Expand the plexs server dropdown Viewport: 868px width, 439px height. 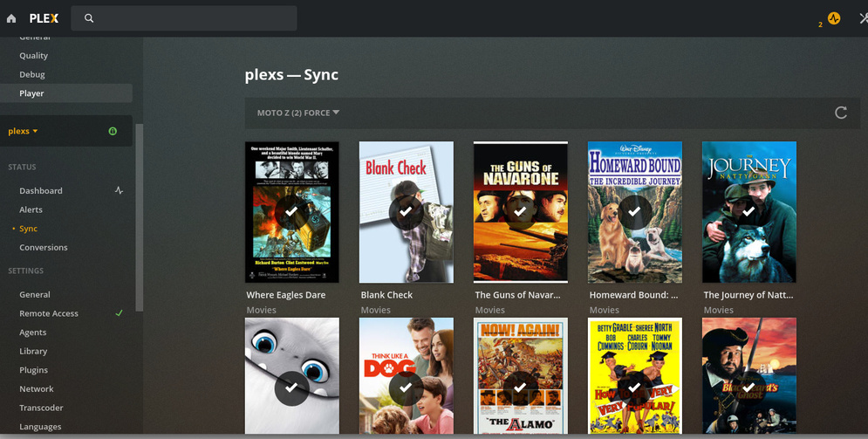[x=23, y=131]
